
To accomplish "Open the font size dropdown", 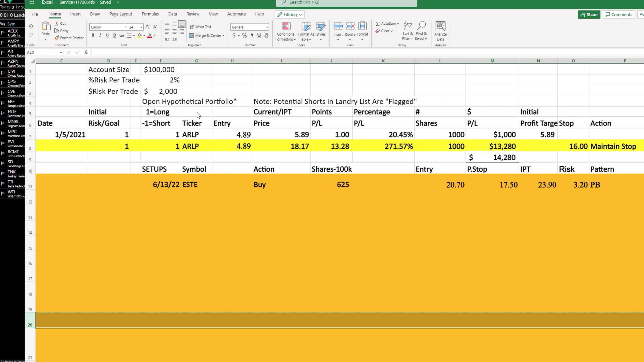I will pos(141,27).
